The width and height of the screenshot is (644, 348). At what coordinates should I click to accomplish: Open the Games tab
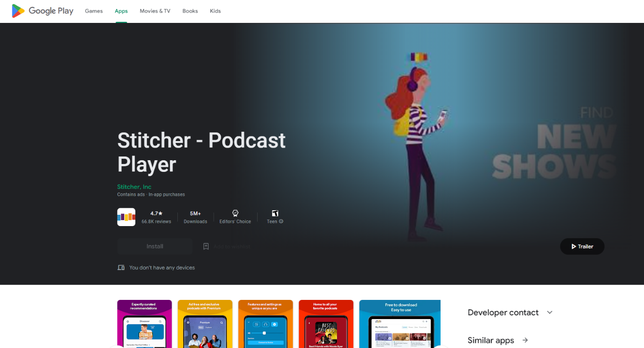tap(94, 11)
